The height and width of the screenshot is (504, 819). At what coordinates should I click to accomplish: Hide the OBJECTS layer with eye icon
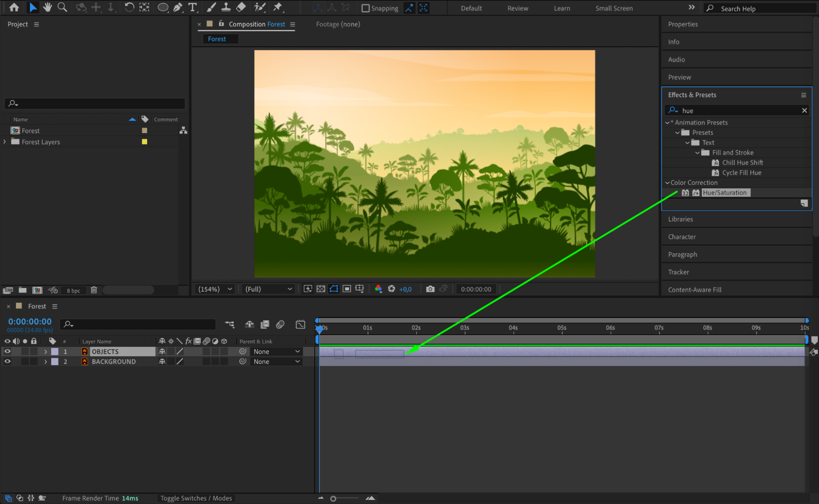coord(7,352)
